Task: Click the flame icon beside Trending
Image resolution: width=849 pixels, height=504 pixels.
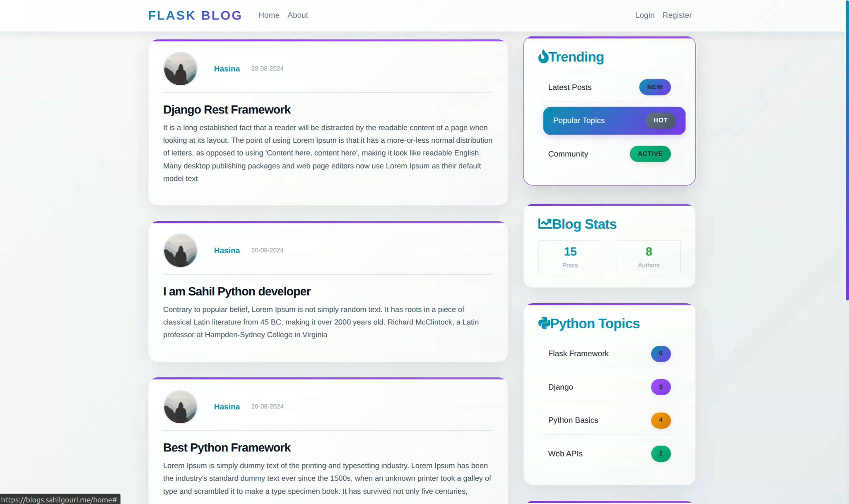Action: 543,57
